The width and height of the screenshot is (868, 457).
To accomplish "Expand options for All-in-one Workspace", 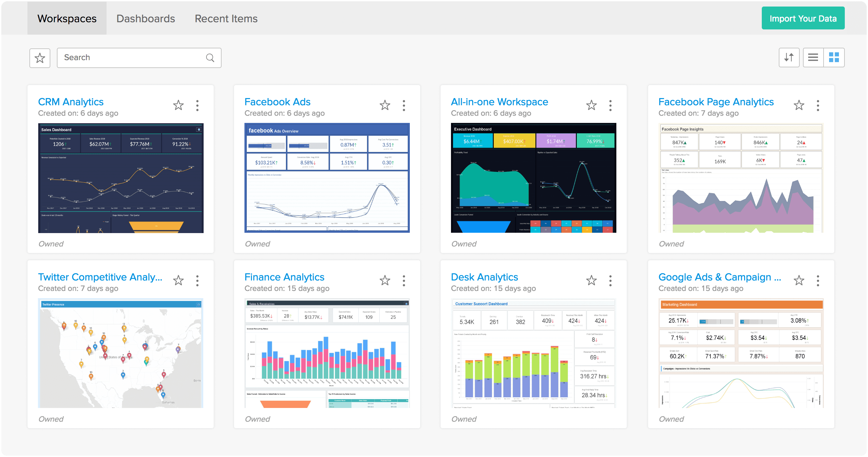I will (x=610, y=105).
